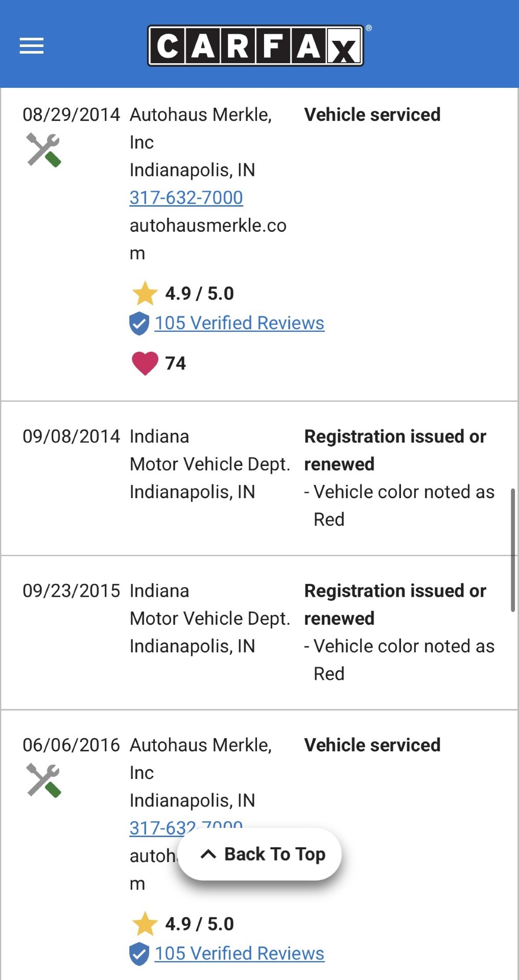The height and width of the screenshot is (980, 519).
Task: Call 317-632-7000 from the 08/29/2014 entry
Action: pyautogui.click(x=186, y=198)
